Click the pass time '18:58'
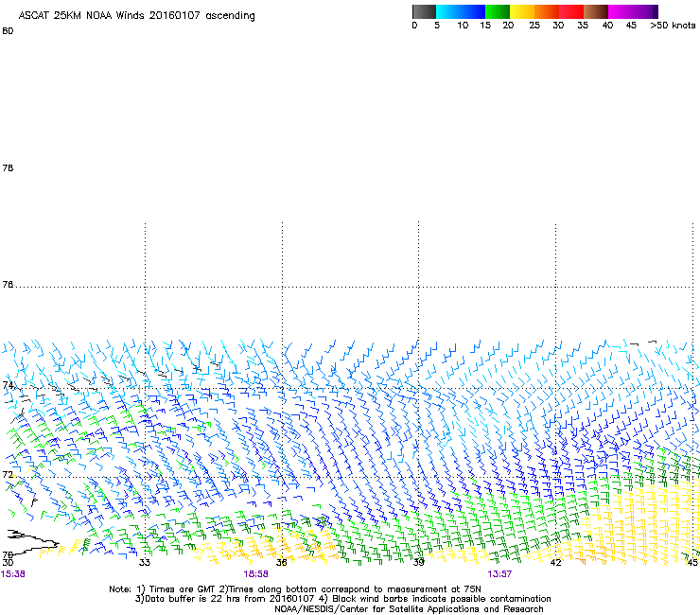The image size is (700, 615). (255, 574)
